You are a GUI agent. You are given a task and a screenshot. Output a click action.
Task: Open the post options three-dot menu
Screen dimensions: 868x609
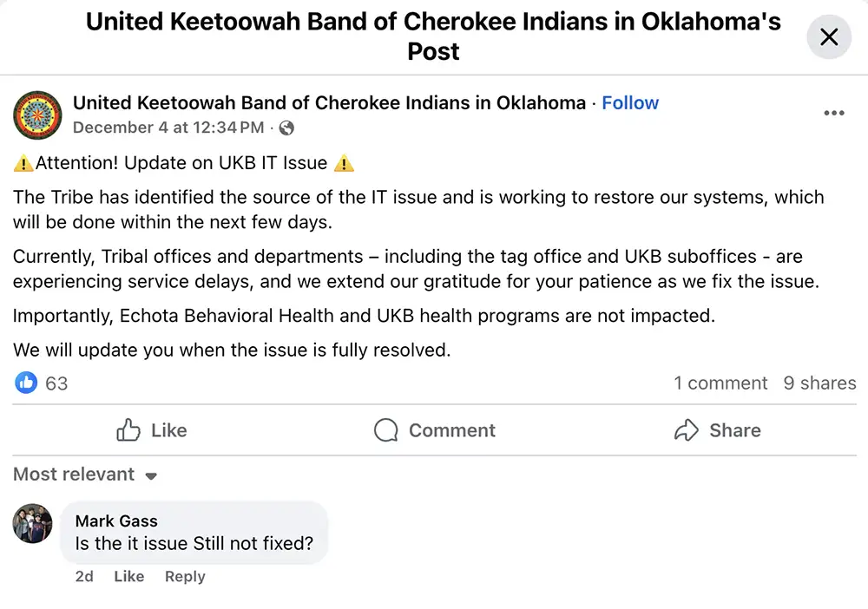[x=833, y=113]
